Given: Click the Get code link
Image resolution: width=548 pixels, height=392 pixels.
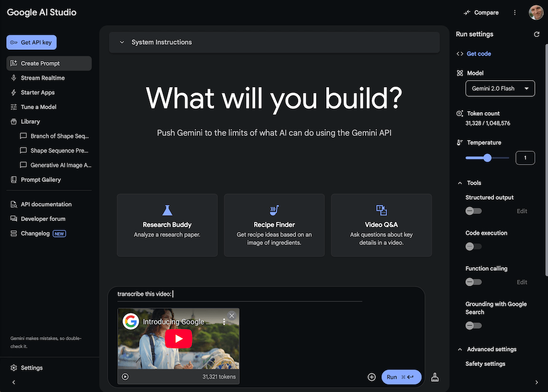Looking at the screenshot, I should point(478,54).
